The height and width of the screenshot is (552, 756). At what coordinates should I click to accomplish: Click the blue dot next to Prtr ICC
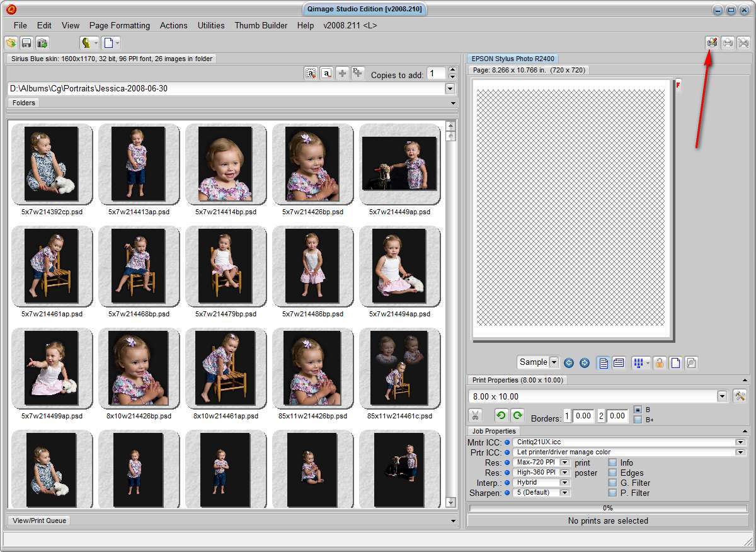point(507,452)
